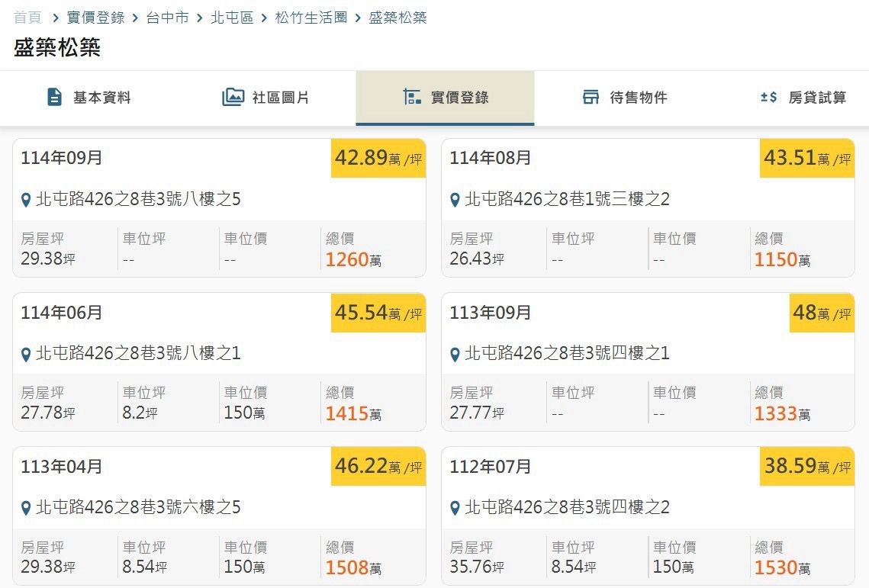Switch to the 社區圖片 tab
Viewport: 869px width, 588px height.
[x=280, y=98]
